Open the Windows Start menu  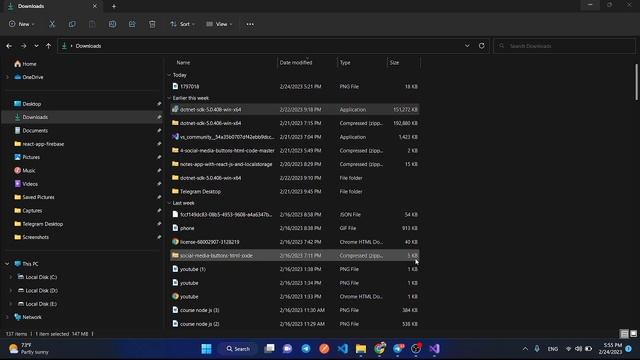(207, 349)
